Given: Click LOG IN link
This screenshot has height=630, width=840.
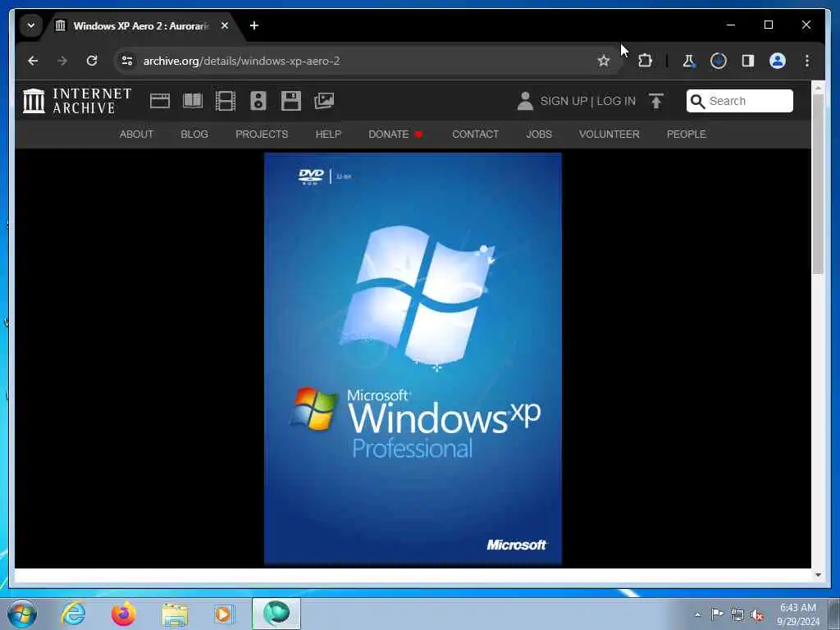Looking at the screenshot, I should tap(616, 101).
